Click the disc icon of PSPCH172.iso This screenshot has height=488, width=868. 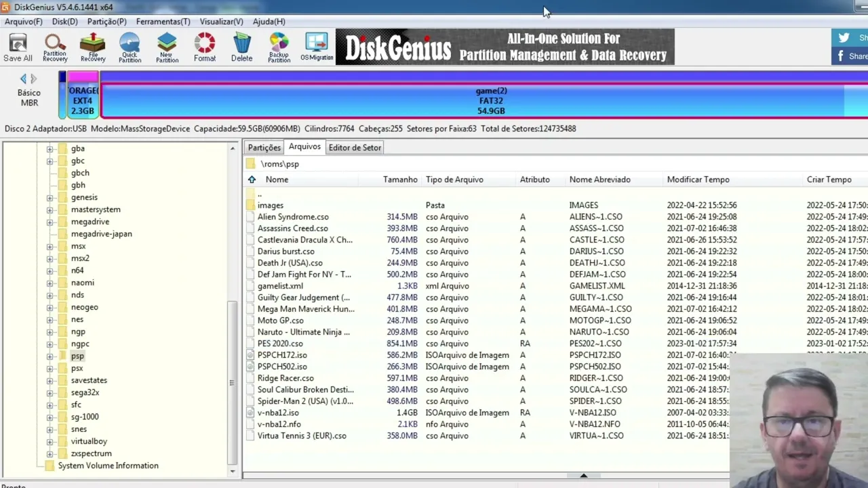click(250, 355)
